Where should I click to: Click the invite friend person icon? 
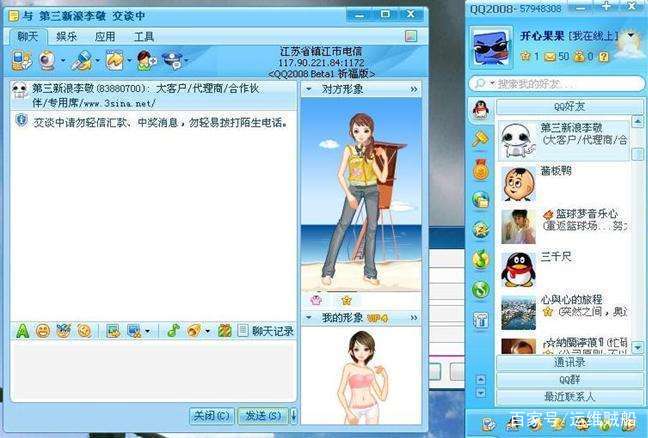146,61
